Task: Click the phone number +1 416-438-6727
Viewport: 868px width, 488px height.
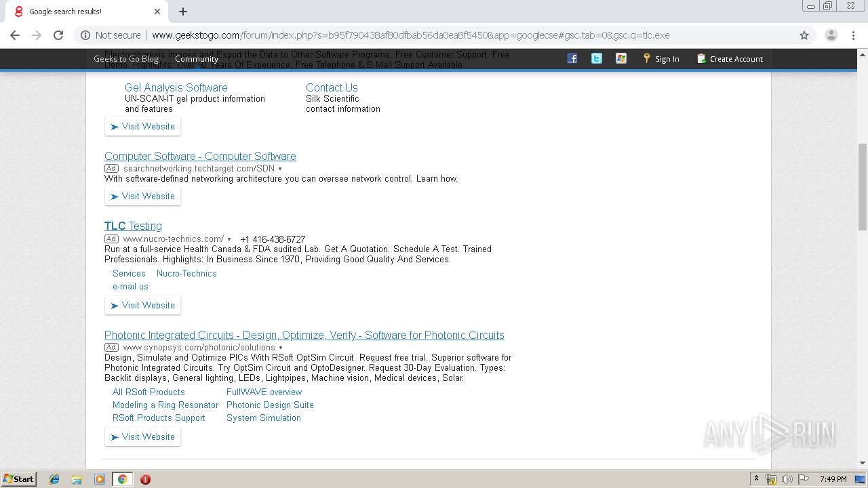Action: pos(273,239)
